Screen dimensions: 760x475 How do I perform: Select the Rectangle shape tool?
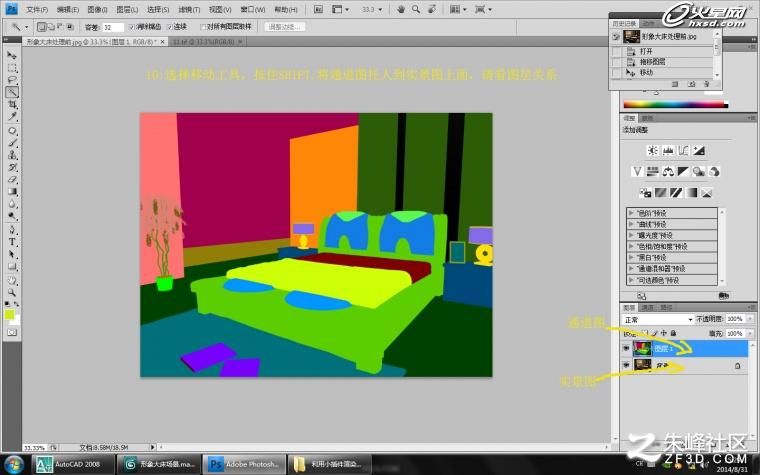pos(12,266)
